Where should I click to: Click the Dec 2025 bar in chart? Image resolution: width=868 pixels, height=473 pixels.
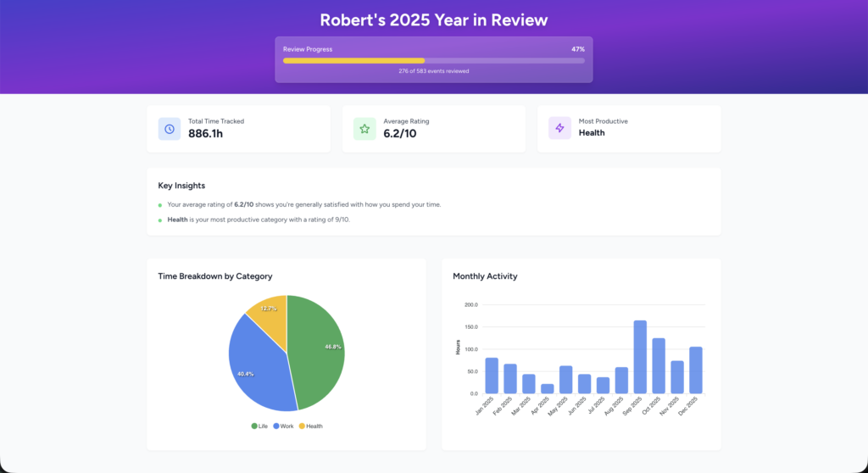(696, 370)
